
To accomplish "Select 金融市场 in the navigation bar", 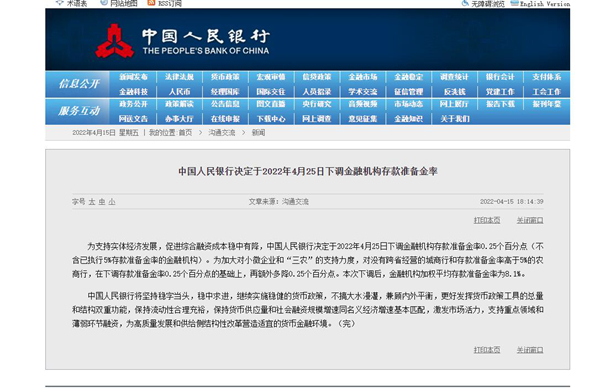I will tap(363, 77).
